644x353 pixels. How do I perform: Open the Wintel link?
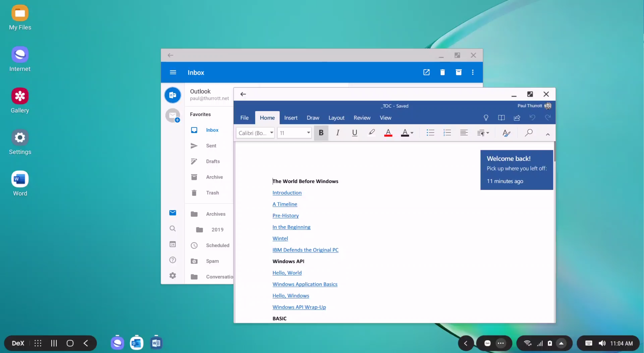click(x=280, y=238)
